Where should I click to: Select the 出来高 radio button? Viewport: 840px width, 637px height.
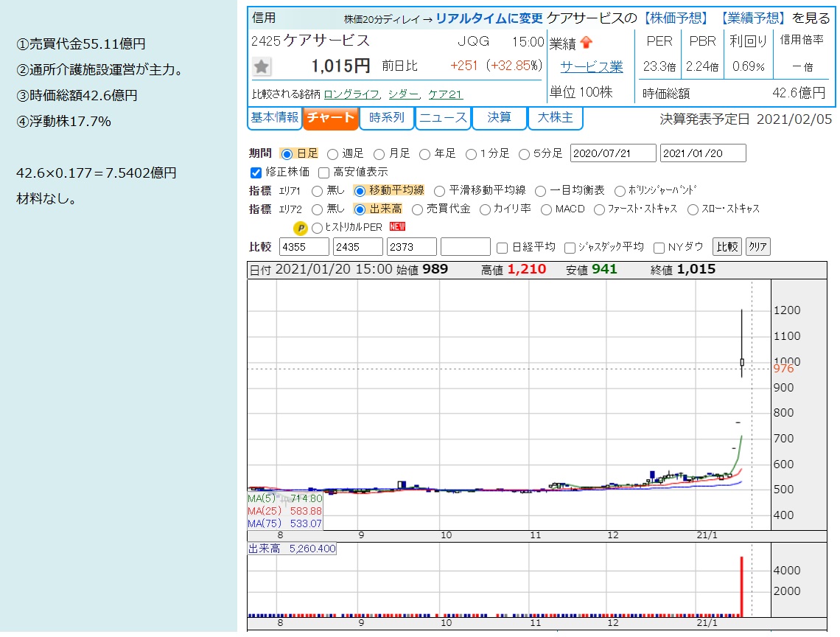click(360, 209)
